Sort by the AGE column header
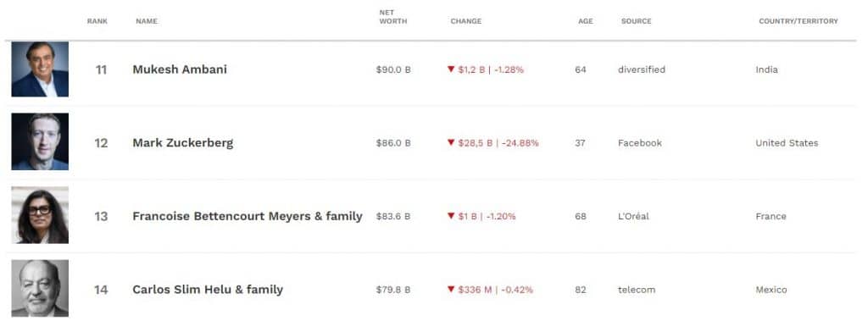The width and height of the screenshot is (868, 321). click(x=586, y=21)
